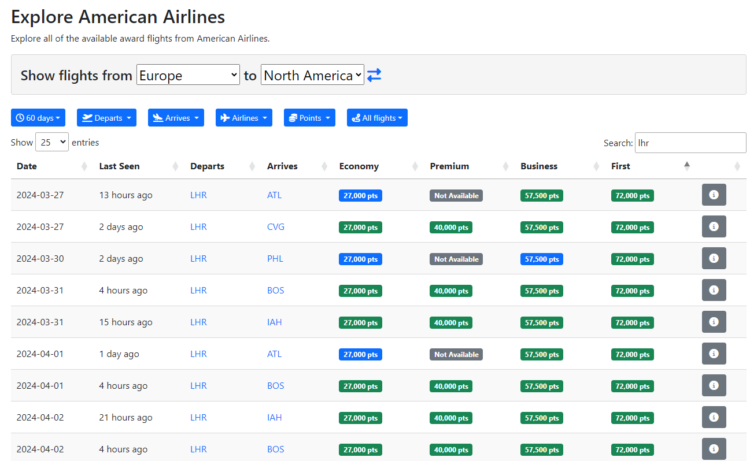Follow BOS link in 2024-03-31 row
This screenshot has height=461, width=750.
click(x=276, y=290)
